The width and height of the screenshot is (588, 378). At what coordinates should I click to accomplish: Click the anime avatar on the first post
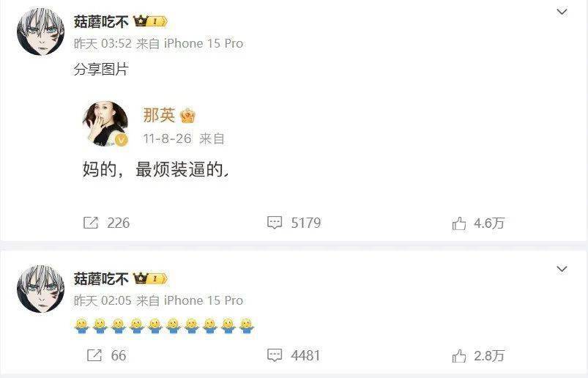click(x=40, y=31)
